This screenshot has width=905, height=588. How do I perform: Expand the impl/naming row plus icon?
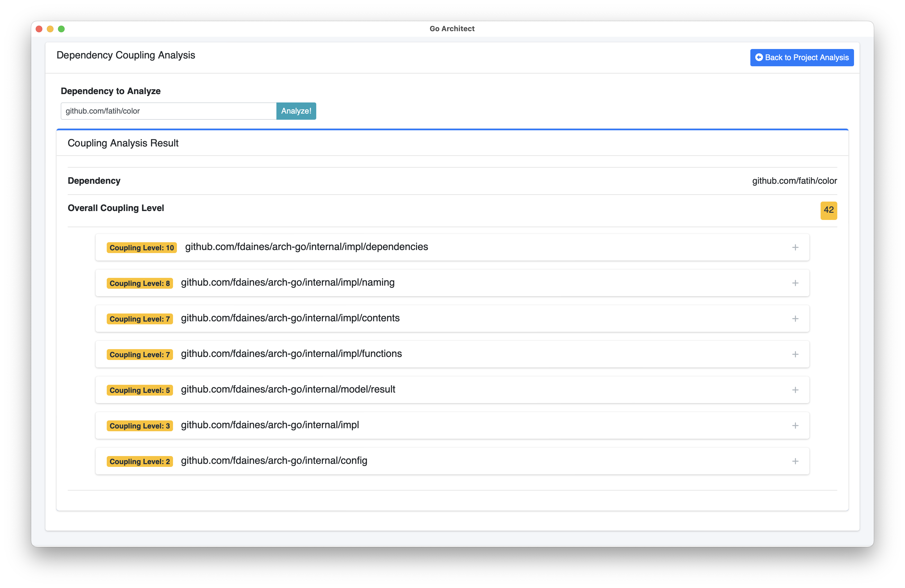[x=795, y=283]
